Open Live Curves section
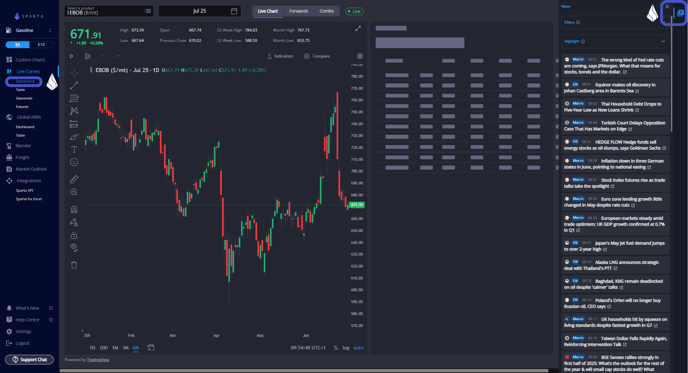 click(23, 71)
